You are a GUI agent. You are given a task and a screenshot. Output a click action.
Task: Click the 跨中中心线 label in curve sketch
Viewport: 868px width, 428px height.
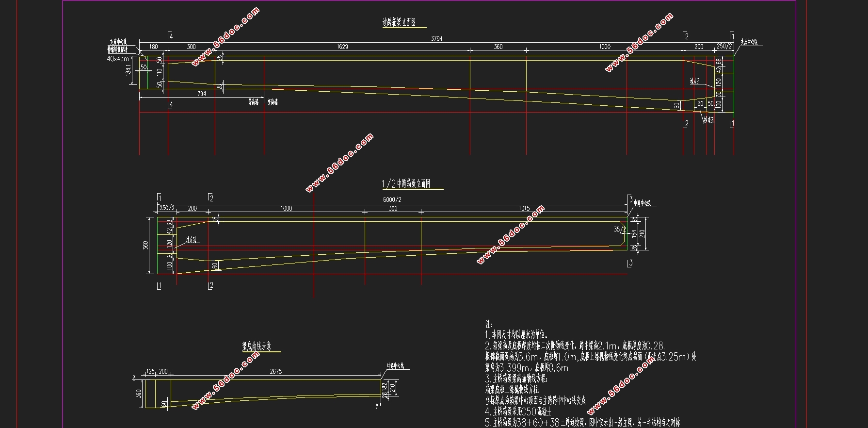[x=395, y=366]
